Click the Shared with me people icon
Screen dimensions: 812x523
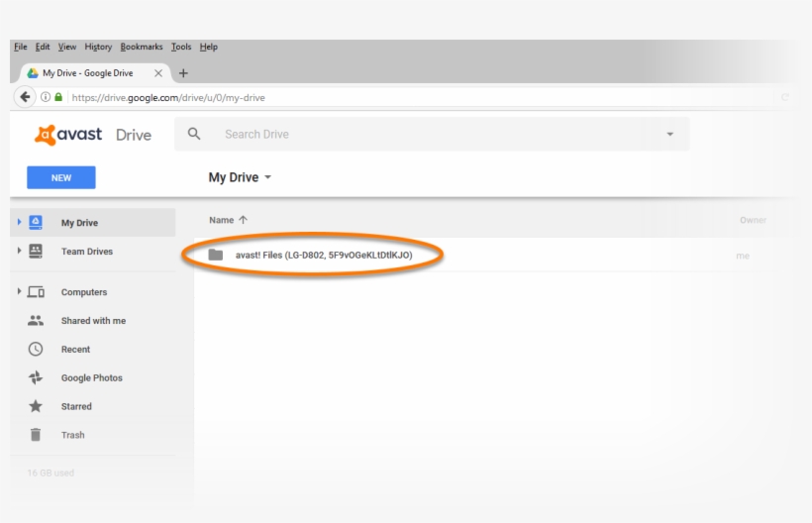[x=36, y=321]
